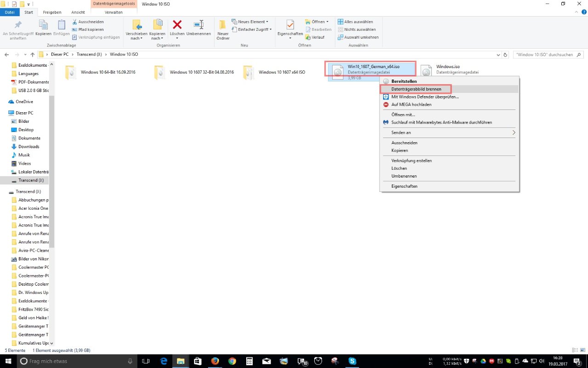The height and width of the screenshot is (368, 588).
Task: Switch to the Freigeben ribbon tab
Action: 52,12
